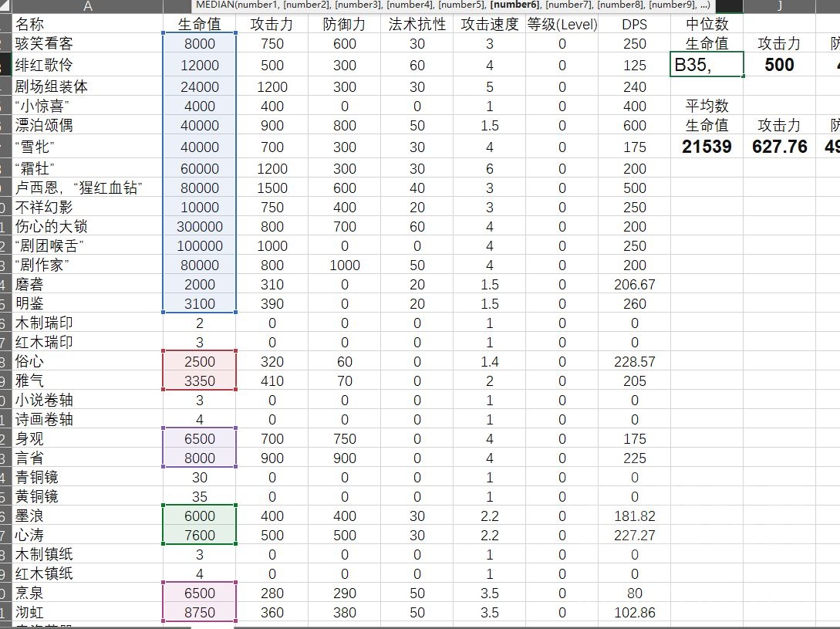
Task: Select the name cell 明鉴
Action: click(88, 303)
